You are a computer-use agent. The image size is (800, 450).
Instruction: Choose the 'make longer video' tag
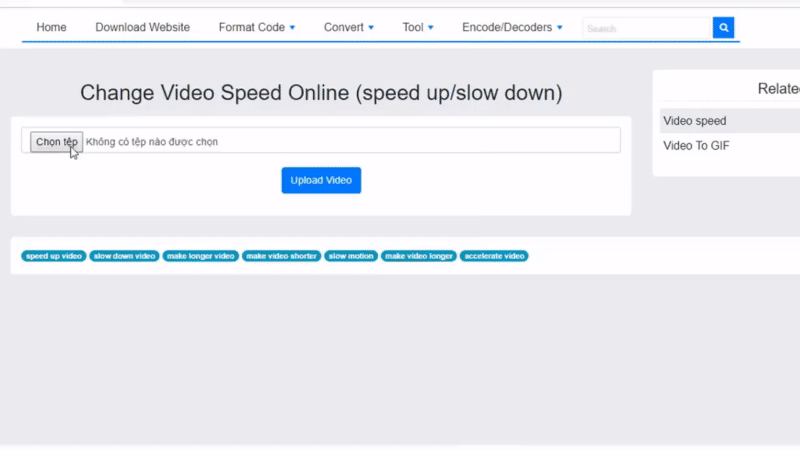200,256
